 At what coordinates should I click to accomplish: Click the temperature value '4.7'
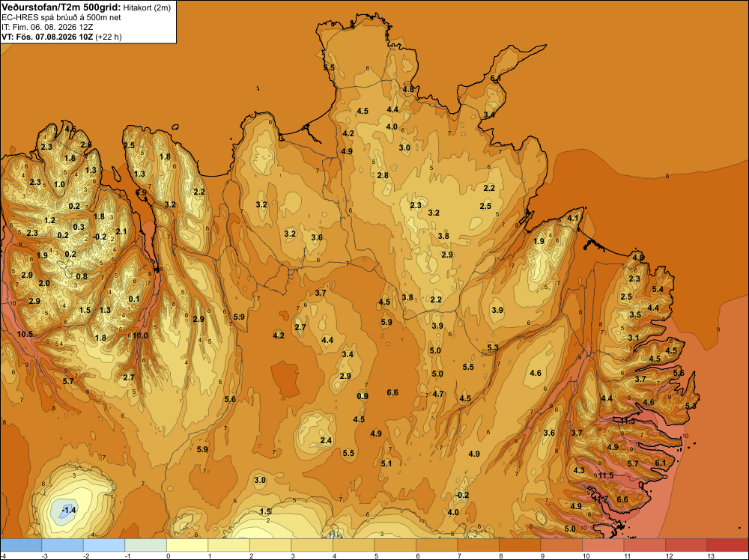[x=438, y=395]
